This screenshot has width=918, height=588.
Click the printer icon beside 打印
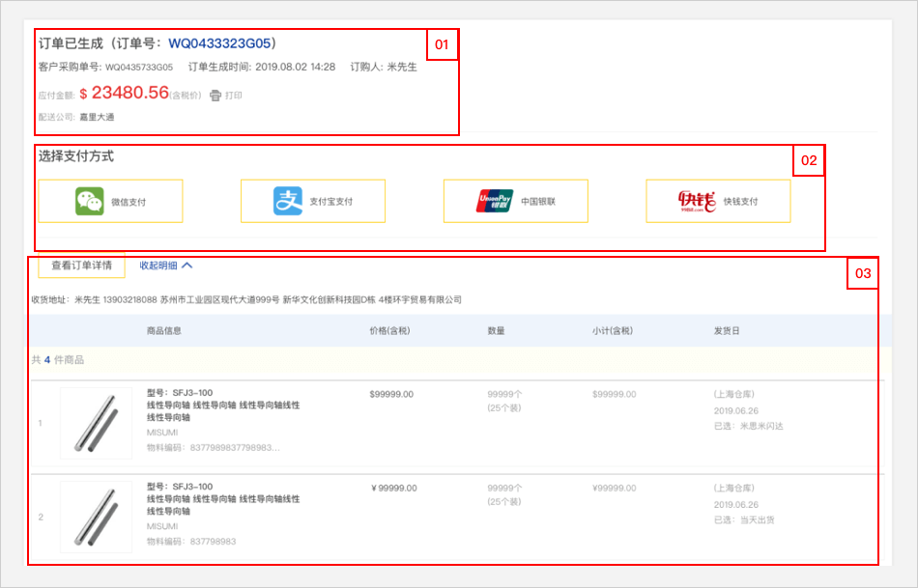[x=215, y=96]
